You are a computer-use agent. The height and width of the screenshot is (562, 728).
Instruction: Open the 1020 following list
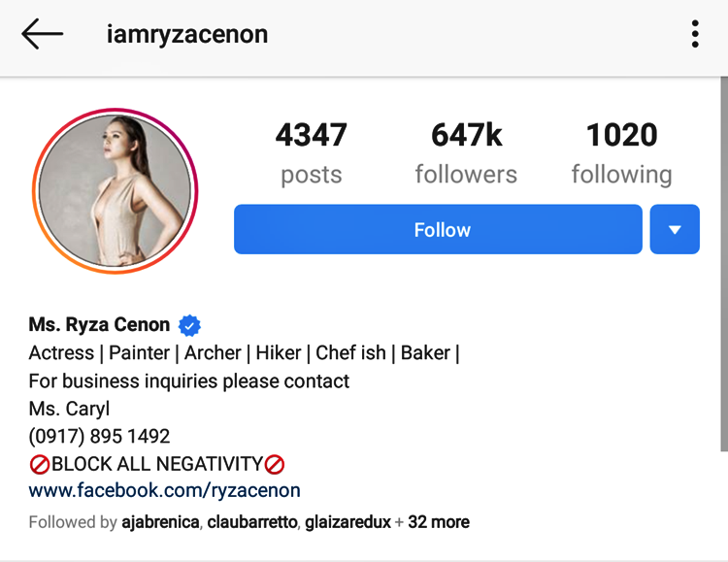621,153
